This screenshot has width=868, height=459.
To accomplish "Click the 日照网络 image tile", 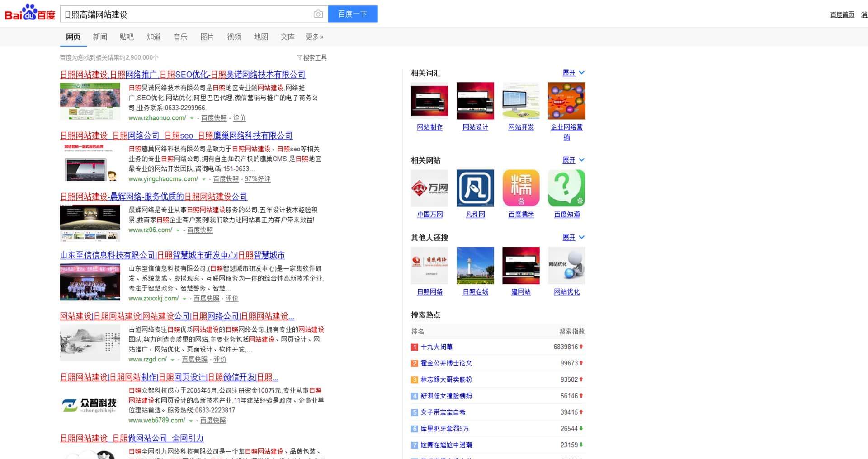I will tap(429, 266).
